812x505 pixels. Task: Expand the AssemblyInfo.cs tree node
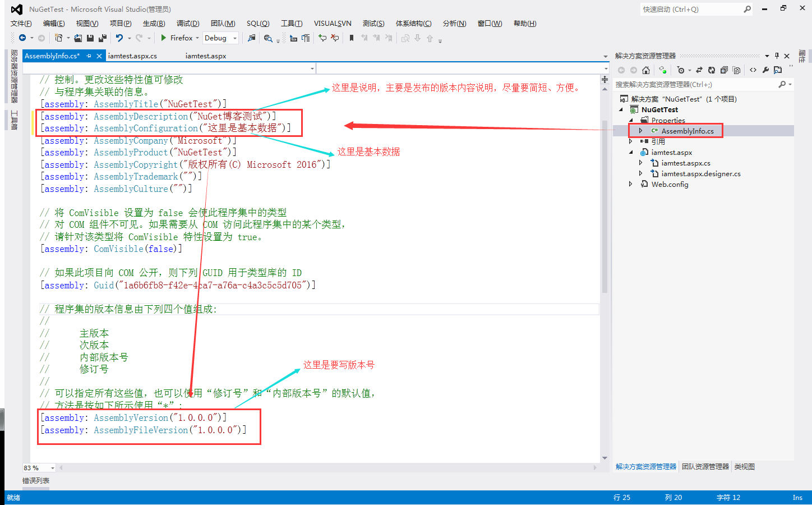[641, 131]
